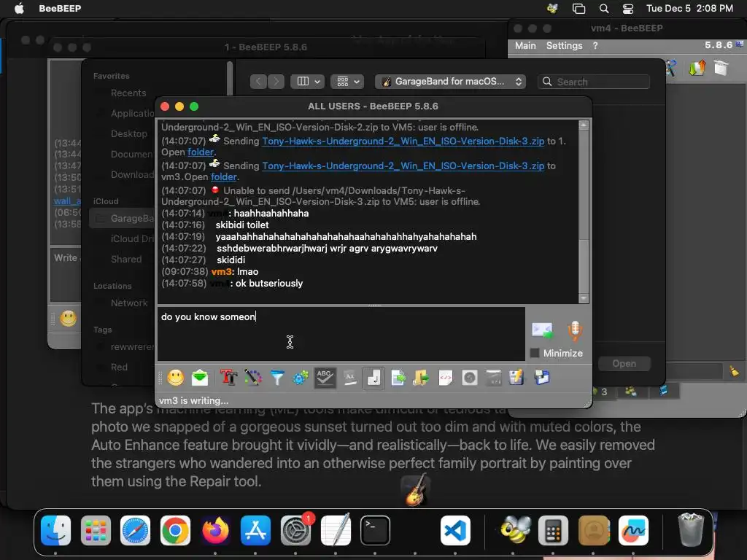Viewport: 747px width, 560px height.
Task: Click 'vm3 is writing...' status text
Action: (193, 400)
